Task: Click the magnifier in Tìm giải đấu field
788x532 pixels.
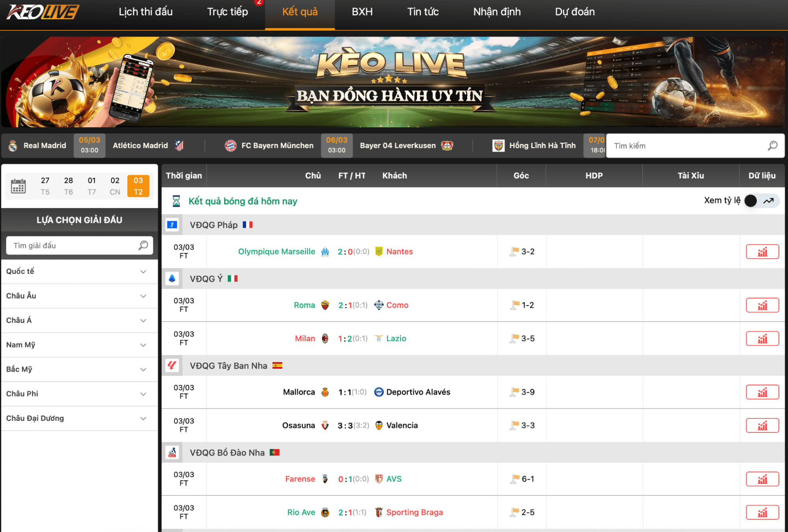Action: click(143, 246)
